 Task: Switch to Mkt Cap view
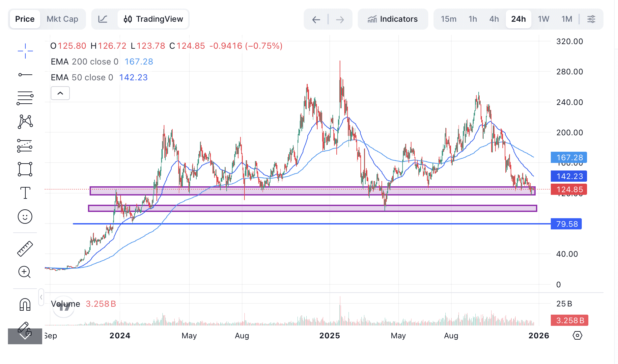pos(62,19)
